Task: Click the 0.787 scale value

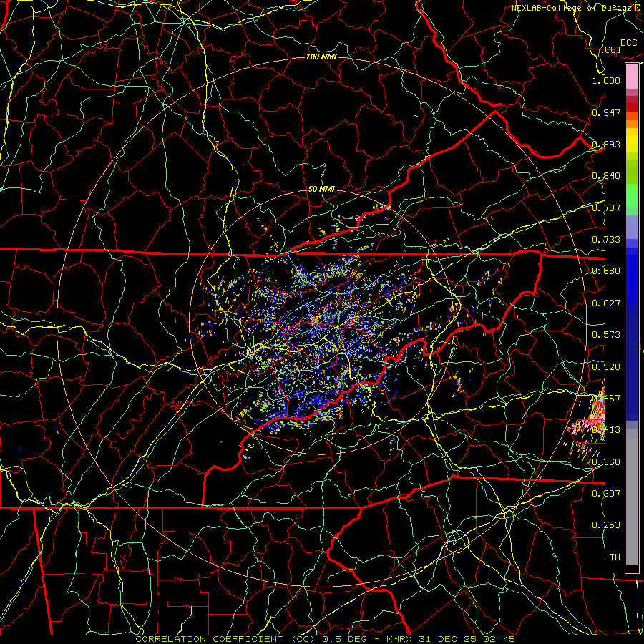Action: click(x=606, y=208)
